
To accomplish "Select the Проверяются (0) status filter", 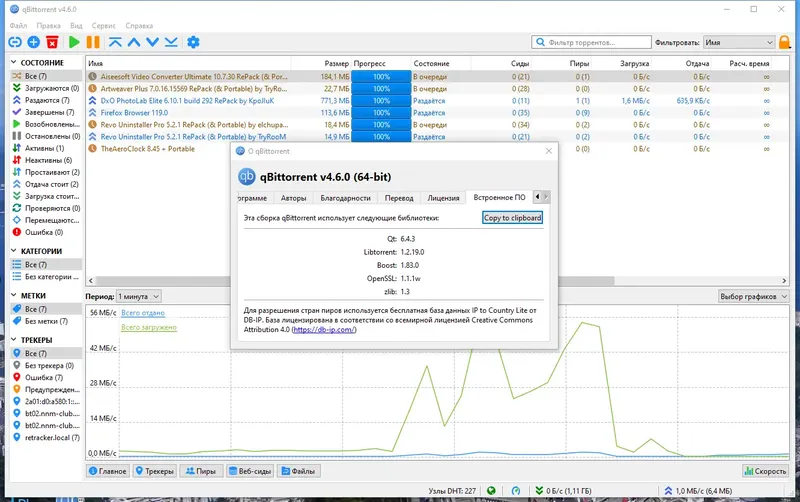I will (x=46, y=208).
